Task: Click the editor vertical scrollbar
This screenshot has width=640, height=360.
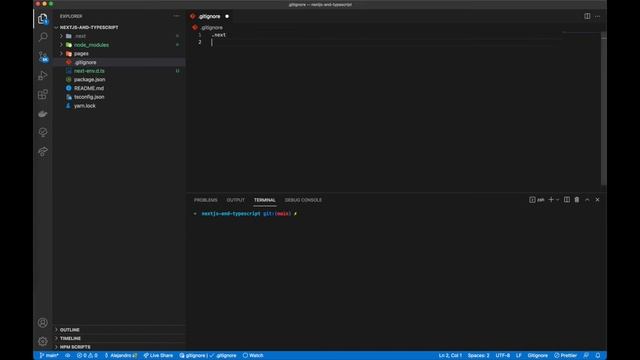Action: tap(603, 109)
